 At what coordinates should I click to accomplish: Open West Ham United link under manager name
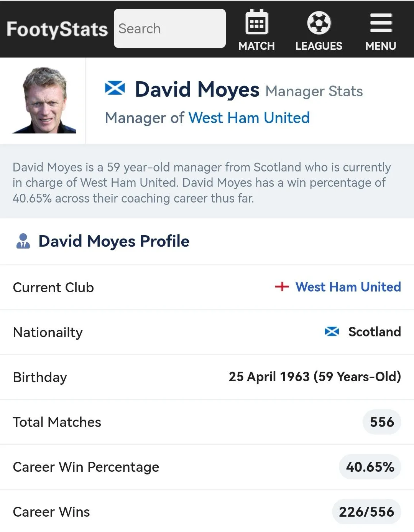249,118
